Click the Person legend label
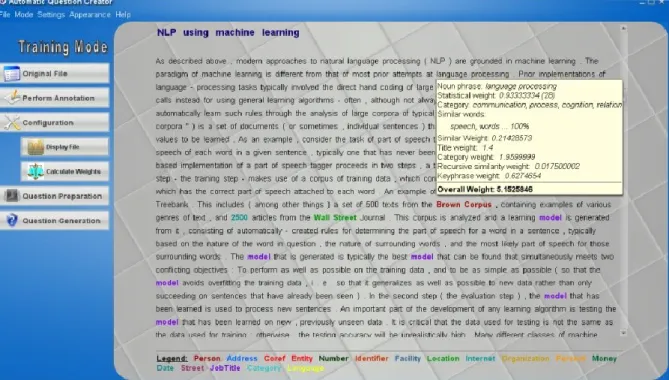The height and width of the screenshot is (380, 669). [207, 358]
